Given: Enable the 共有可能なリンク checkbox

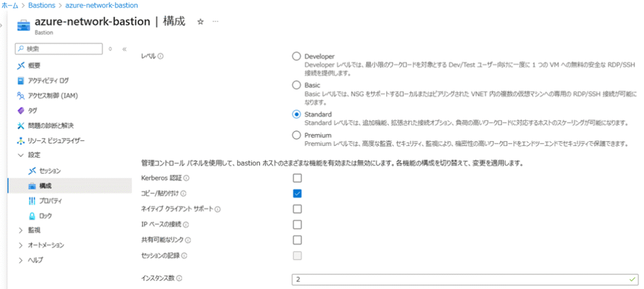Looking at the screenshot, I should [297, 240].
